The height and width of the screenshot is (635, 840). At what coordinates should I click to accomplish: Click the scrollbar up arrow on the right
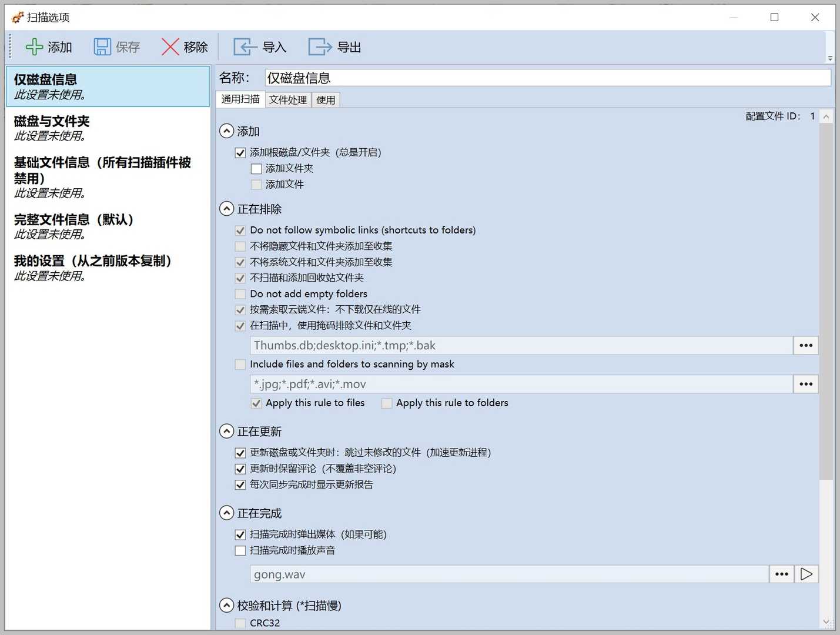[x=827, y=116]
